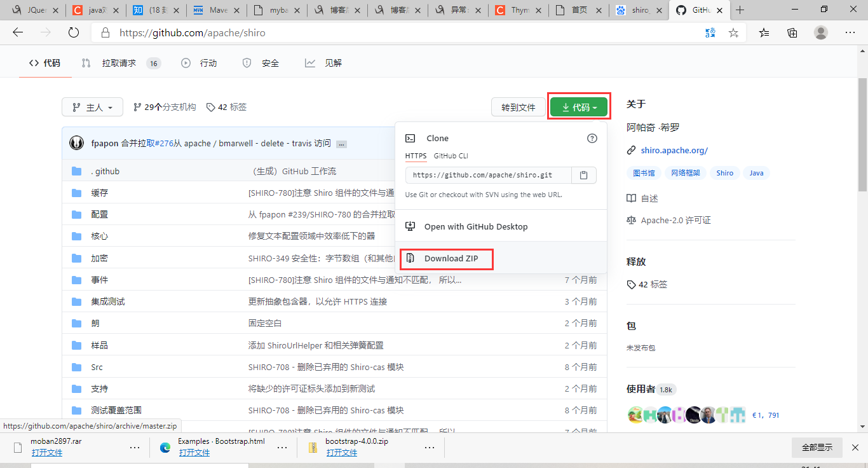Screen dimensions: 868x468
Task: Open options for bootstrap-4.0.0.zip download
Action: (430, 448)
